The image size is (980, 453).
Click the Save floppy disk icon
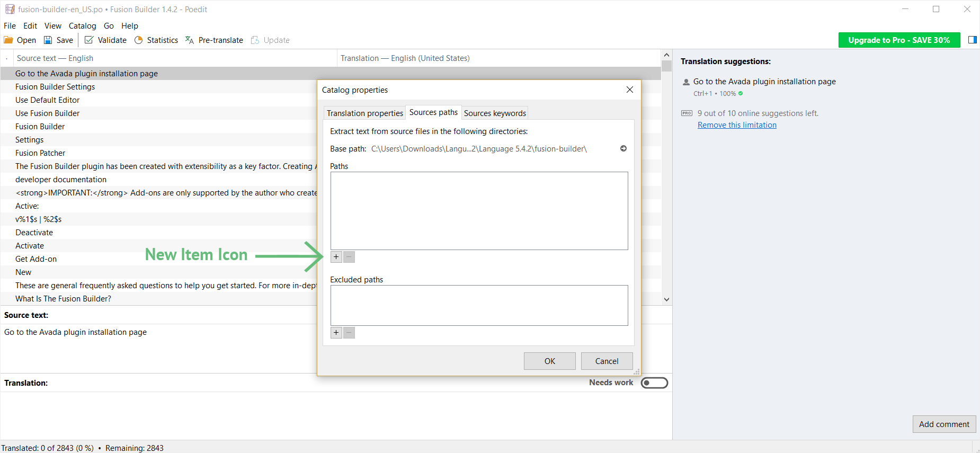[x=48, y=40]
